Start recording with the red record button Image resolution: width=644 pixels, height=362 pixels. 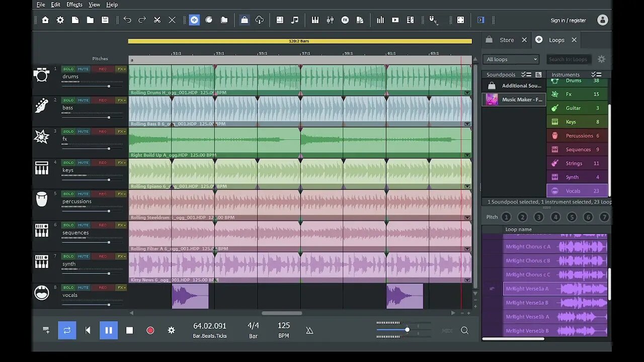(x=150, y=330)
